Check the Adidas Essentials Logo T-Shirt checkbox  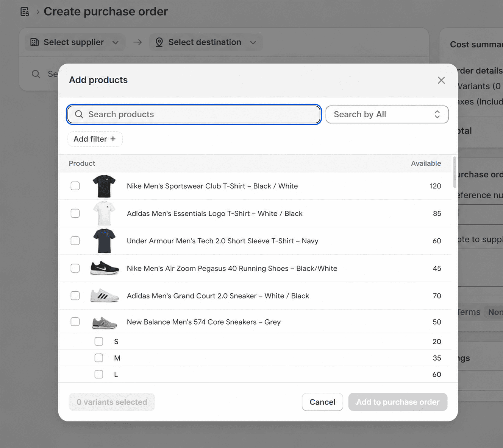pyautogui.click(x=75, y=213)
